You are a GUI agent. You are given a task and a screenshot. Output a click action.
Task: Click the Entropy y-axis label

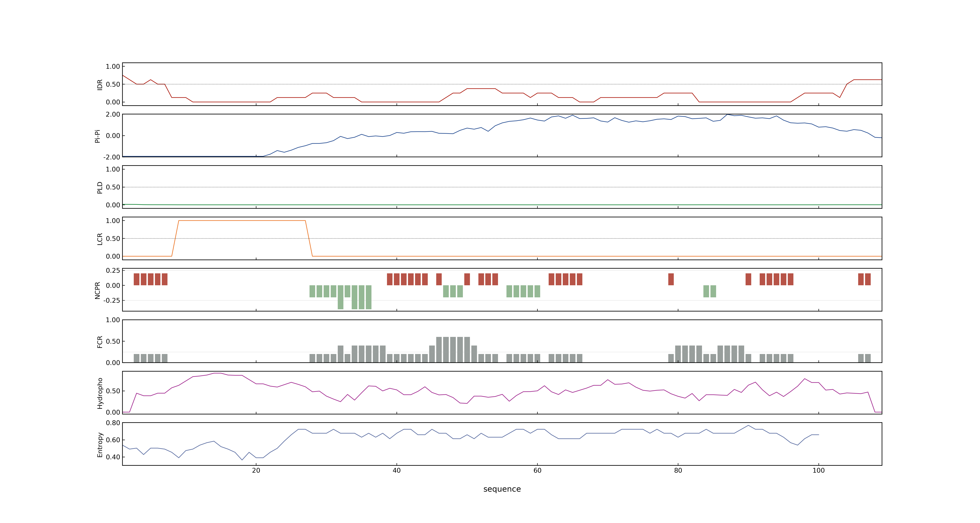[100, 445]
